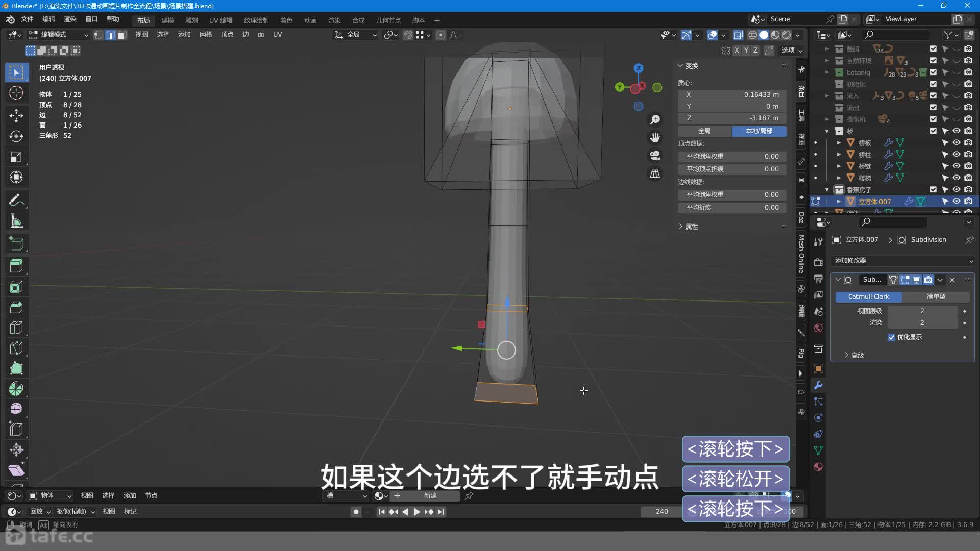This screenshot has height=551, width=980.
Task: Select the Scale tool
Action: pyautogui.click(x=16, y=157)
